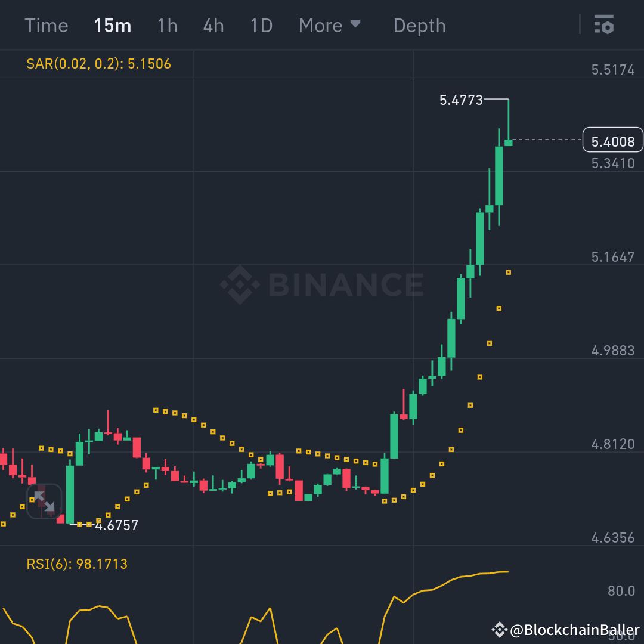Screen dimensions: 644x644
Task: Select the Time chart interval
Action: point(47,26)
